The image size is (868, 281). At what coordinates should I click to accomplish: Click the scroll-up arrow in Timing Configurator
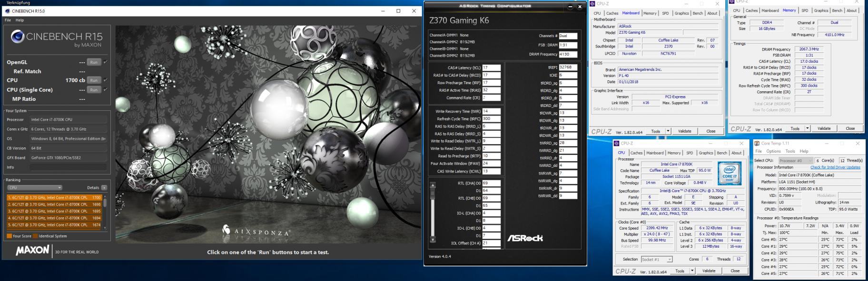433,185
